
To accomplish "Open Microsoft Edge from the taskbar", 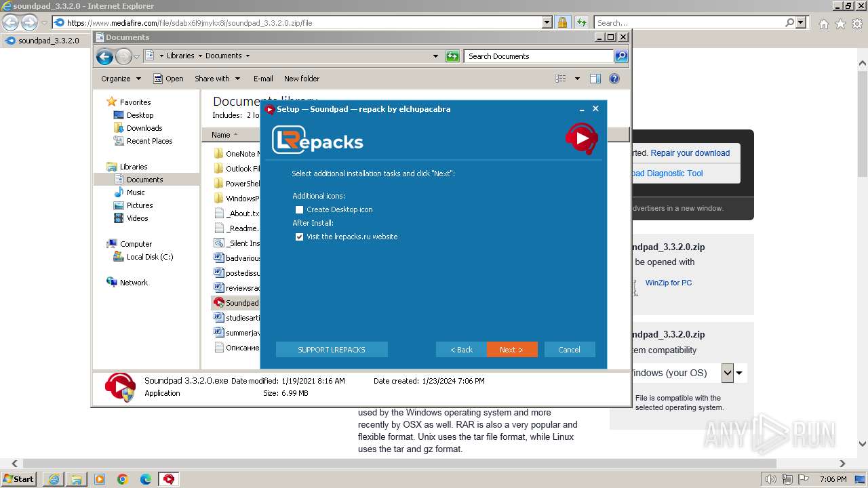I will pyautogui.click(x=146, y=479).
